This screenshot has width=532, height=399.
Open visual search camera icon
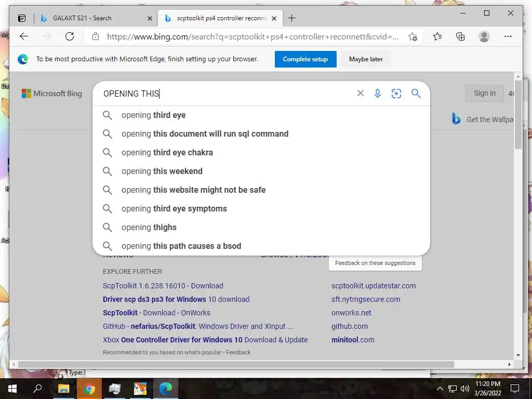point(396,94)
